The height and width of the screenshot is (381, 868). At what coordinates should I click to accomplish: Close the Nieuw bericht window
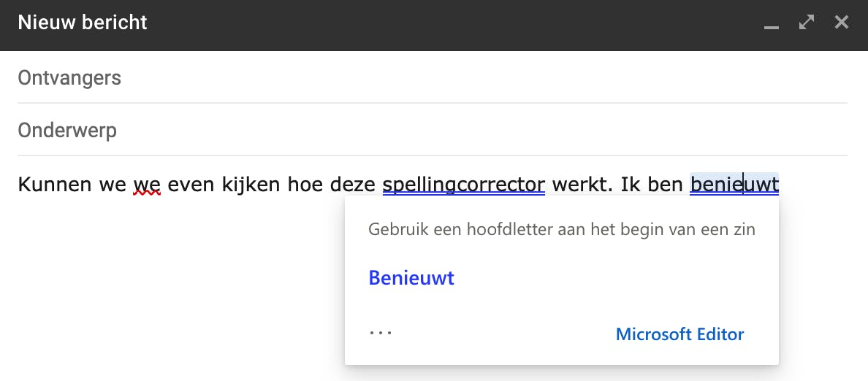[842, 23]
